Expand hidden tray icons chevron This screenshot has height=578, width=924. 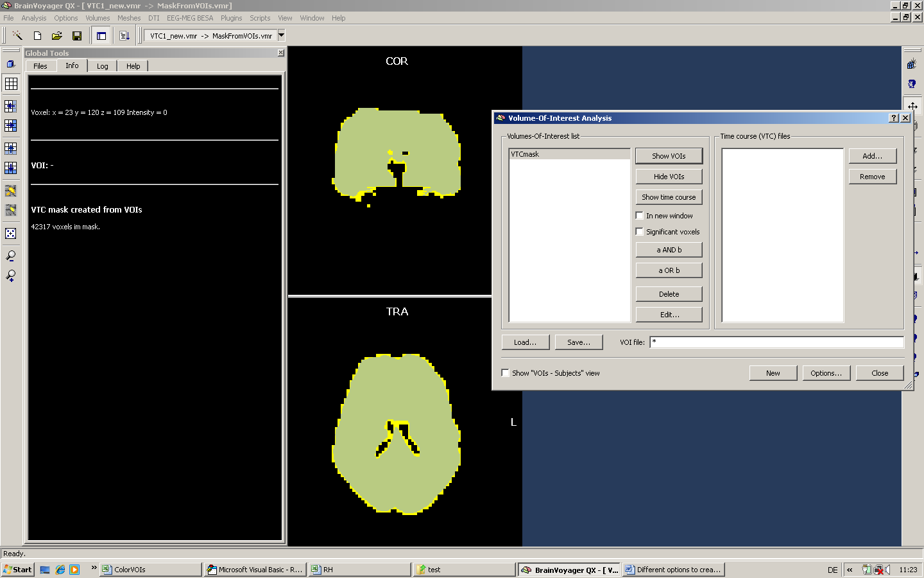[x=850, y=570]
